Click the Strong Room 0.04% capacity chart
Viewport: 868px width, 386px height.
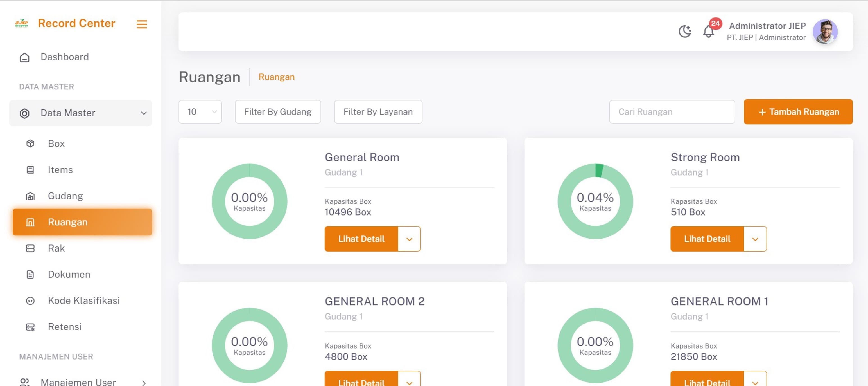595,201
